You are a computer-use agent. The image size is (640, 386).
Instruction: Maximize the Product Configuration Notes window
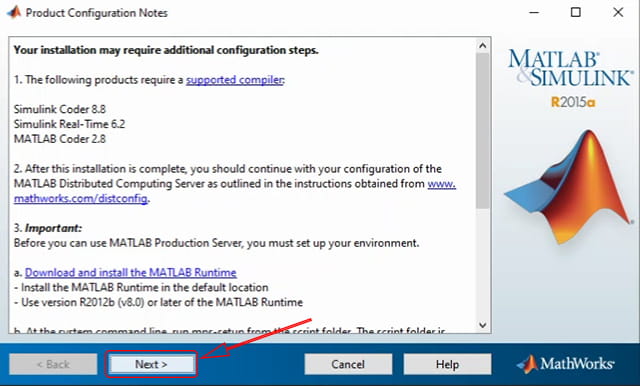(x=576, y=13)
